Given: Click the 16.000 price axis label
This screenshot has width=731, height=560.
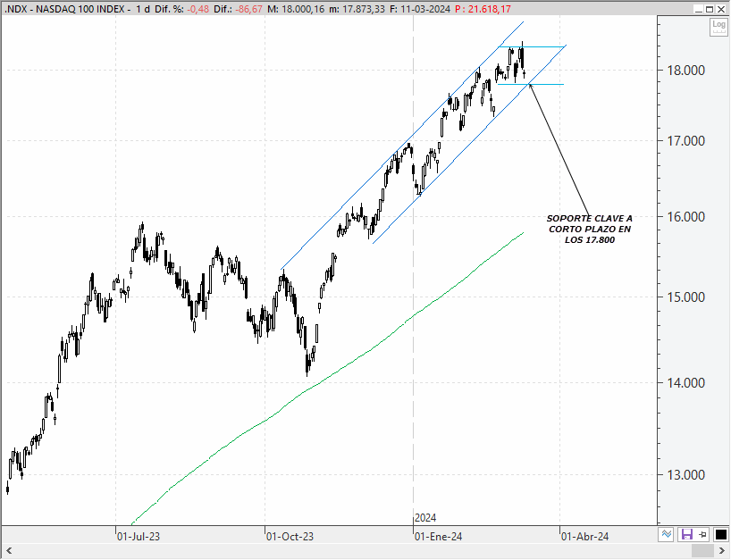Looking at the screenshot, I should click(685, 217).
